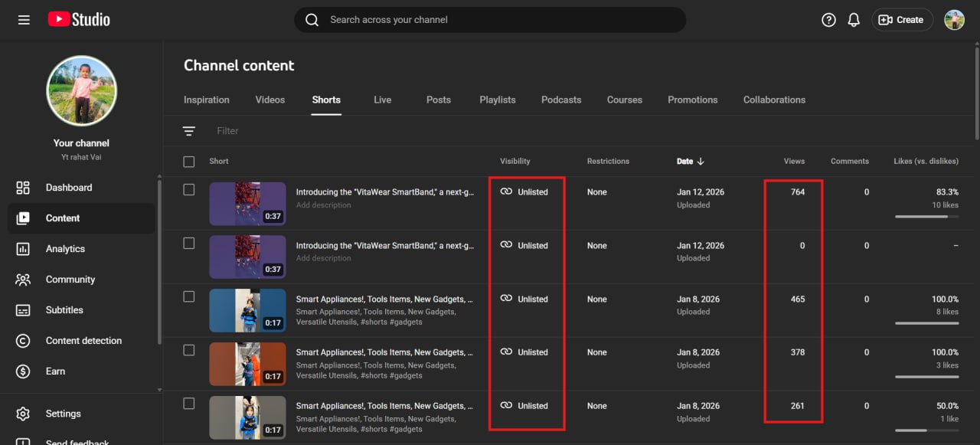Open the help question mark icon
The height and width of the screenshot is (445, 980).
[x=828, y=20]
